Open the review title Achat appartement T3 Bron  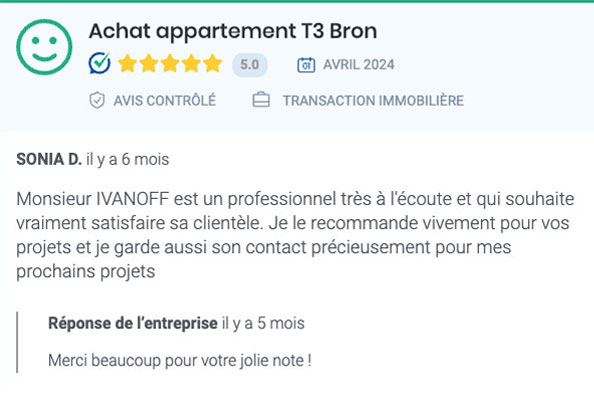pos(233,31)
